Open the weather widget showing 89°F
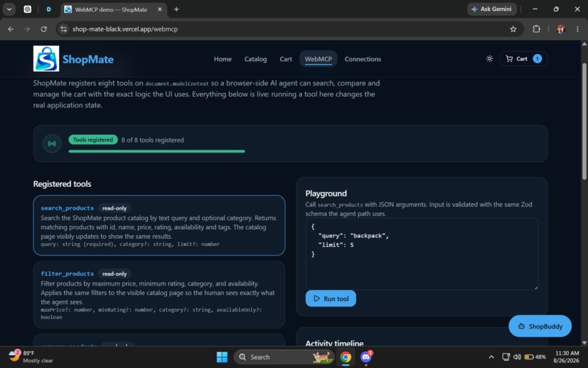The image size is (588, 368). tap(31, 357)
